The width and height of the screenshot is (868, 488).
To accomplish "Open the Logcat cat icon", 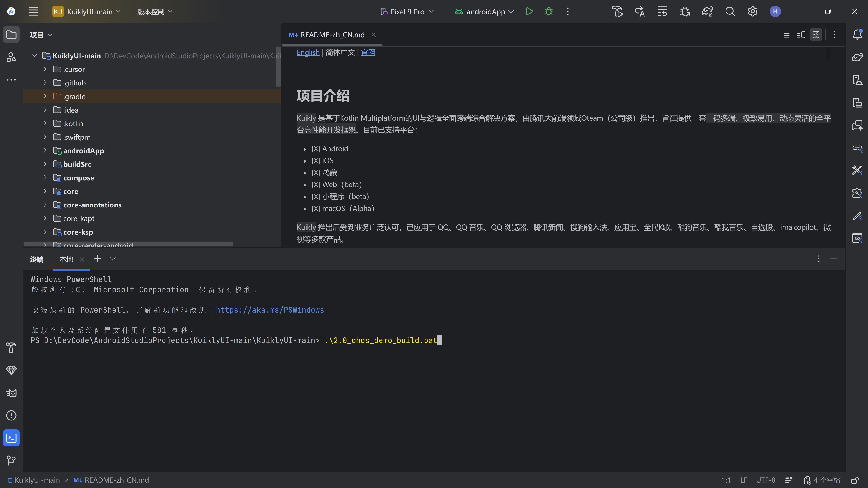I will point(11,393).
